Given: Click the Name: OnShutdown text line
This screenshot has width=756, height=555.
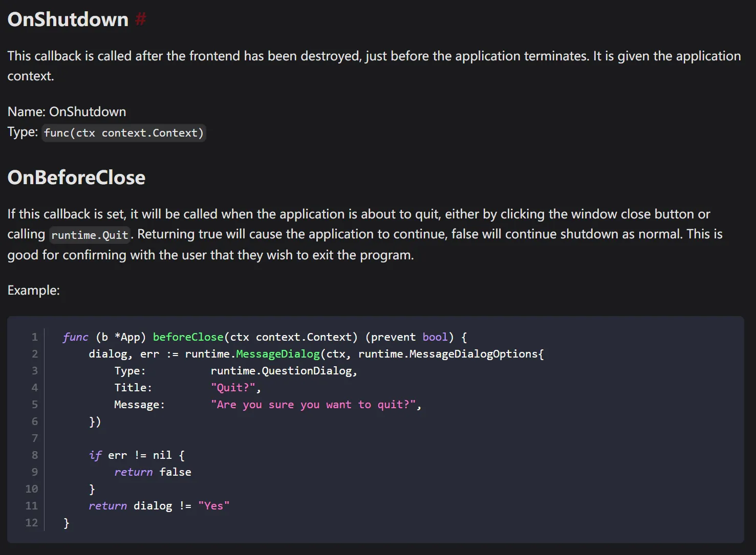Looking at the screenshot, I should tap(67, 112).
